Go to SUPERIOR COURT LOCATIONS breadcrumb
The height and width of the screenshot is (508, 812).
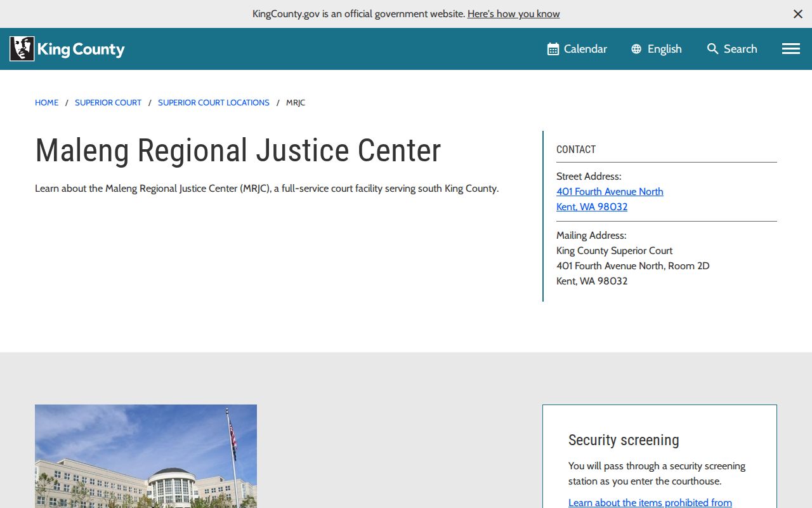(214, 102)
